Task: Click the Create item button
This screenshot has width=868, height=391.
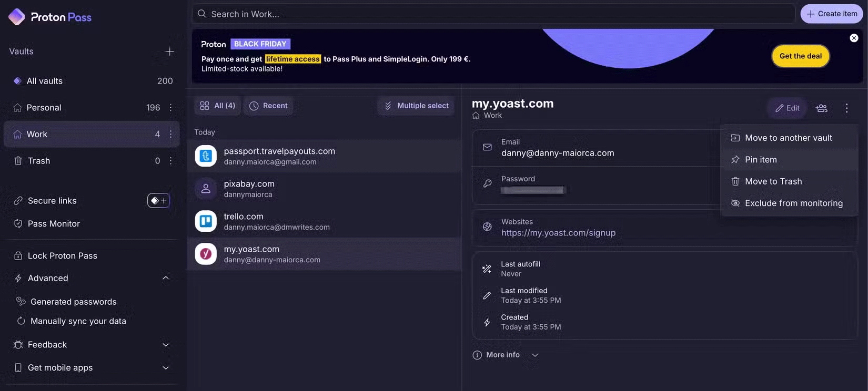Action: click(x=831, y=14)
